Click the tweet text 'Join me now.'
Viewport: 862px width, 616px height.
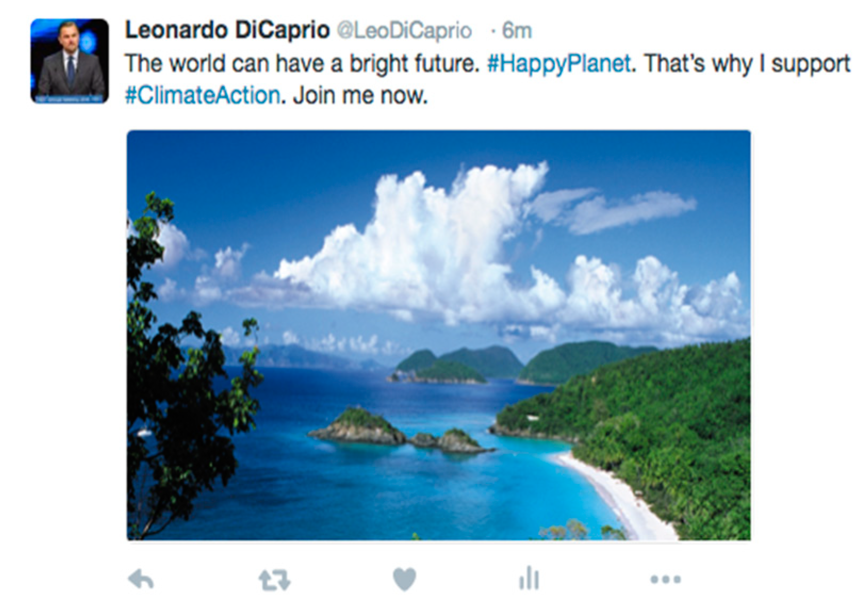tap(360, 96)
